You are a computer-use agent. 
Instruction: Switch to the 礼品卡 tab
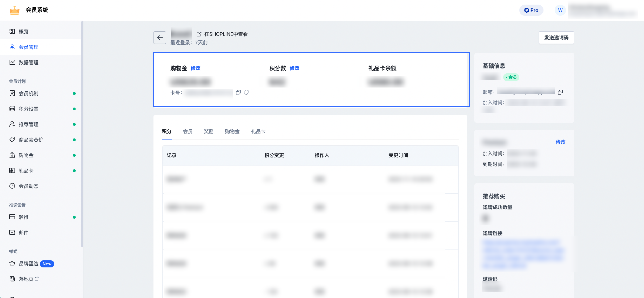pos(258,131)
